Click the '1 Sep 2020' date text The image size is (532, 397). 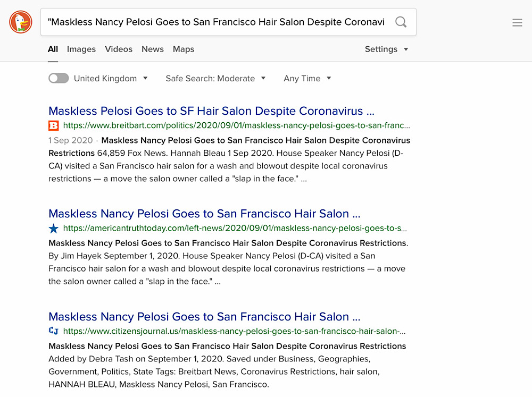tap(71, 140)
